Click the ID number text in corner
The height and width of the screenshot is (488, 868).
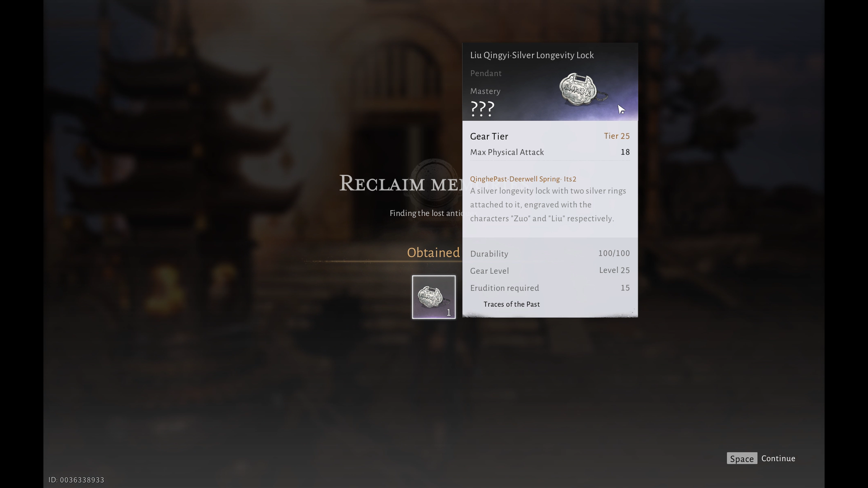click(76, 480)
